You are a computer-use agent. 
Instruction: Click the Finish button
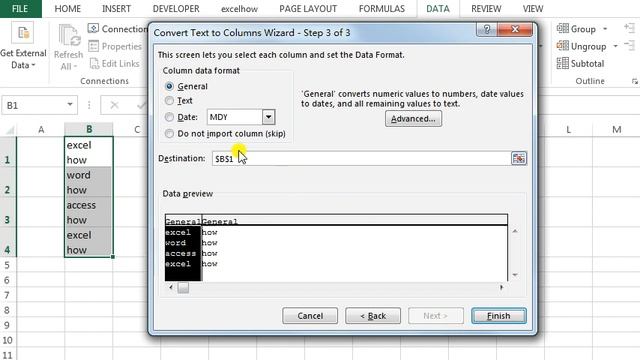tap(499, 316)
